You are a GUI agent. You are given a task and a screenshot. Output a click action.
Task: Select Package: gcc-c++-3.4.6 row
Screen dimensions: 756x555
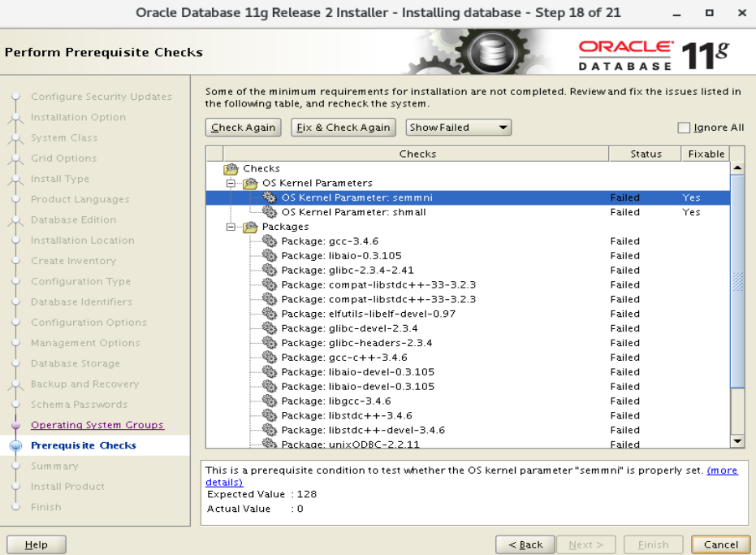[468, 357]
